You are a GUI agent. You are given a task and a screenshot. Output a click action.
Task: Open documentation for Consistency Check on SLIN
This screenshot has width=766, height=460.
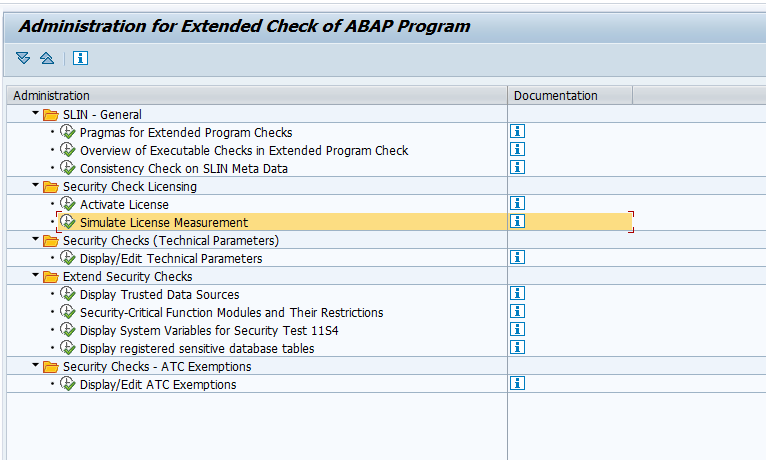pyautogui.click(x=517, y=167)
